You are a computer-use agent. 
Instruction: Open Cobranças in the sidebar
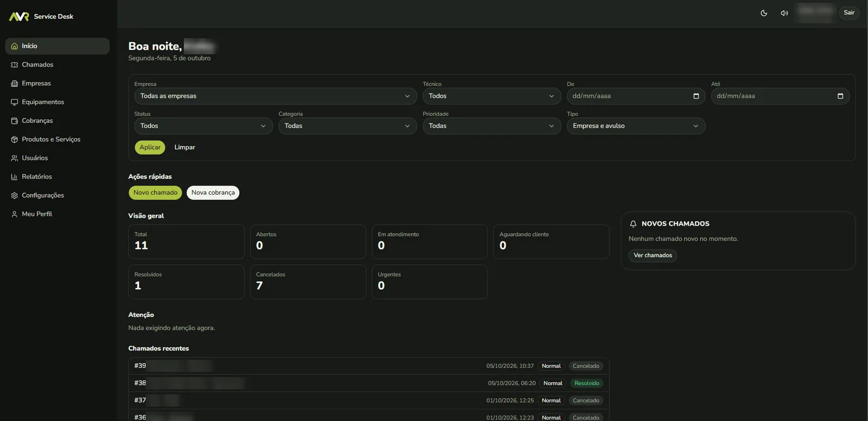tap(58, 121)
